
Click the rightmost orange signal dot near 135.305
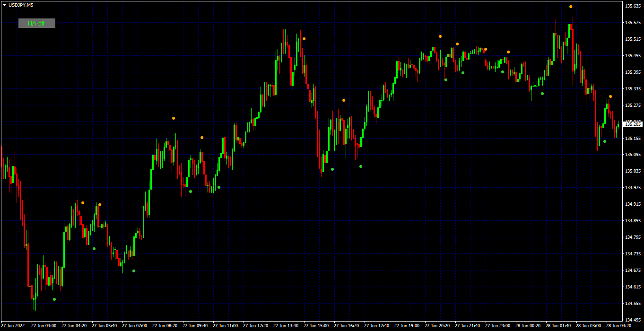(x=610, y=96)
